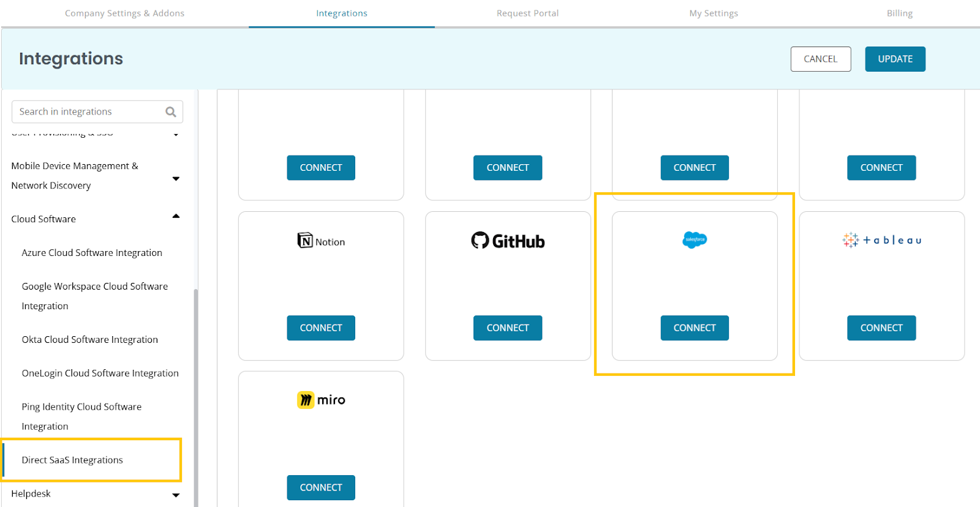Click the GitHub logo
Image resolution: width=980 pixels, height=507 pixels.
(x=507, y=241)
